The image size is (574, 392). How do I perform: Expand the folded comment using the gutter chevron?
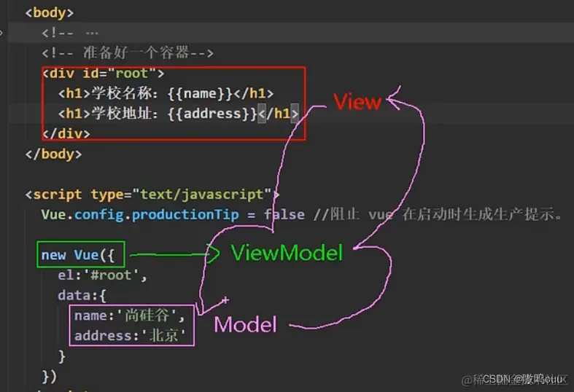click(x=1, y=33)
